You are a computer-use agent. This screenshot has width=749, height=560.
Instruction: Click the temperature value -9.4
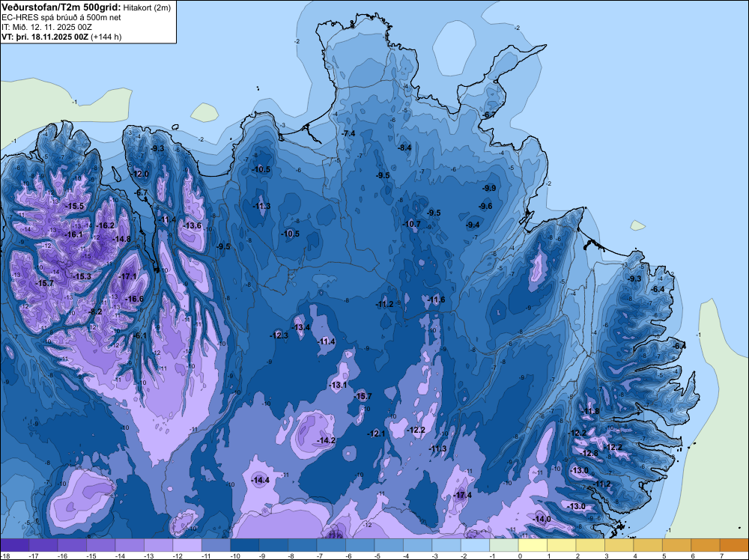pyautogui.click(x=473, y=225)
